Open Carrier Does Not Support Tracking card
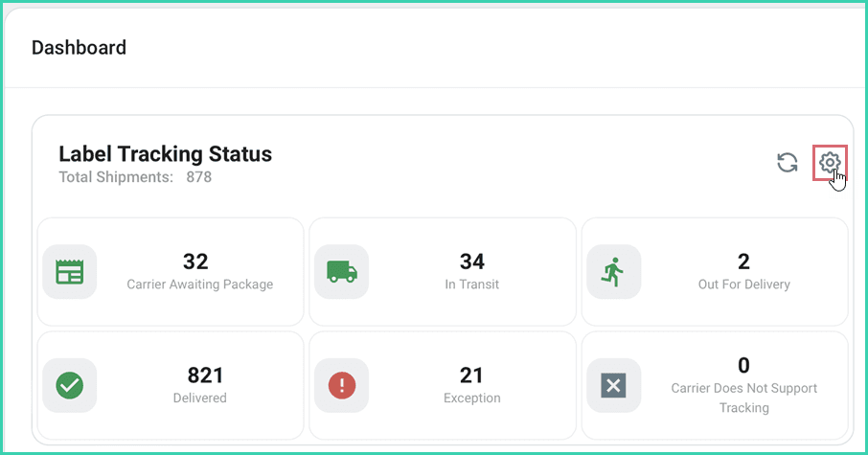The image size is (868, 455). [x=715, y=385]
